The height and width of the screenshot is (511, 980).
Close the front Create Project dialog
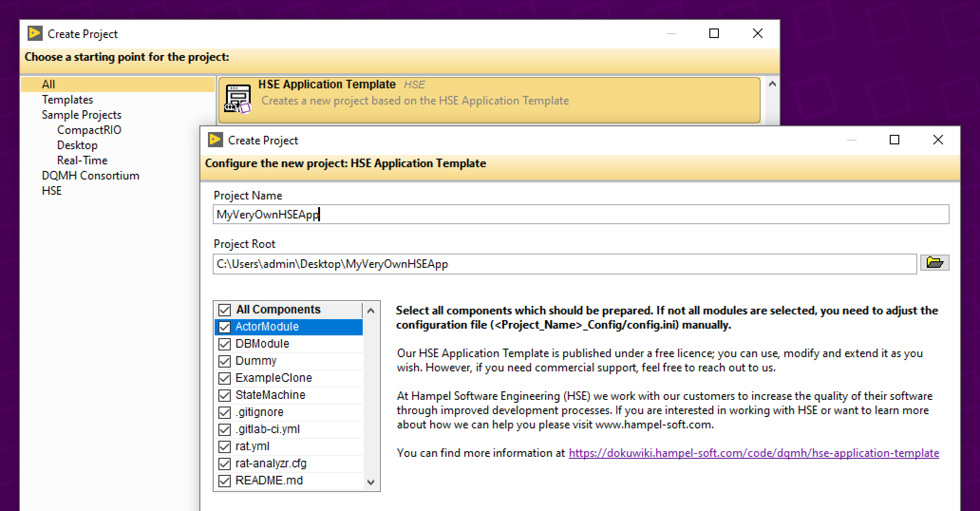pyautogui.click(x=938, y=140)
